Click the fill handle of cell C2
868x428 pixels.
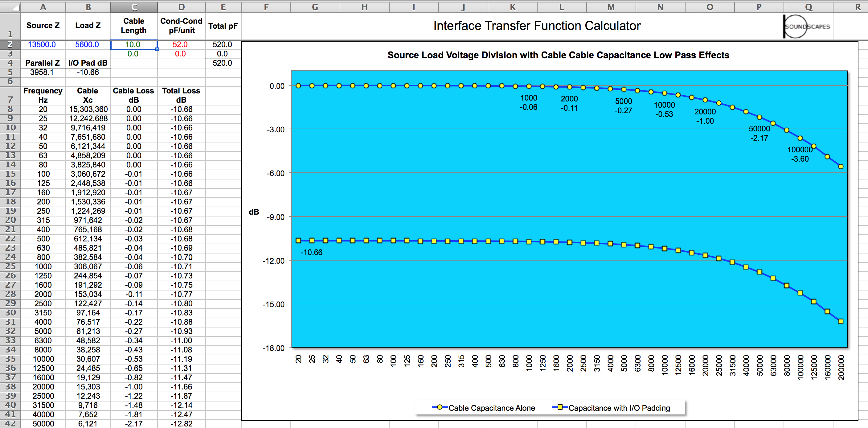click(157, 49)
